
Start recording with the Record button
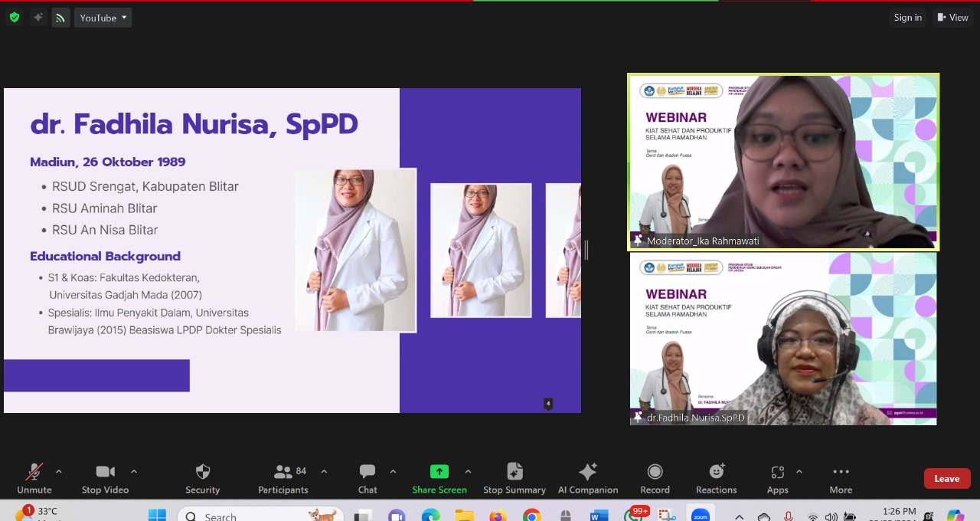point(655,480)
